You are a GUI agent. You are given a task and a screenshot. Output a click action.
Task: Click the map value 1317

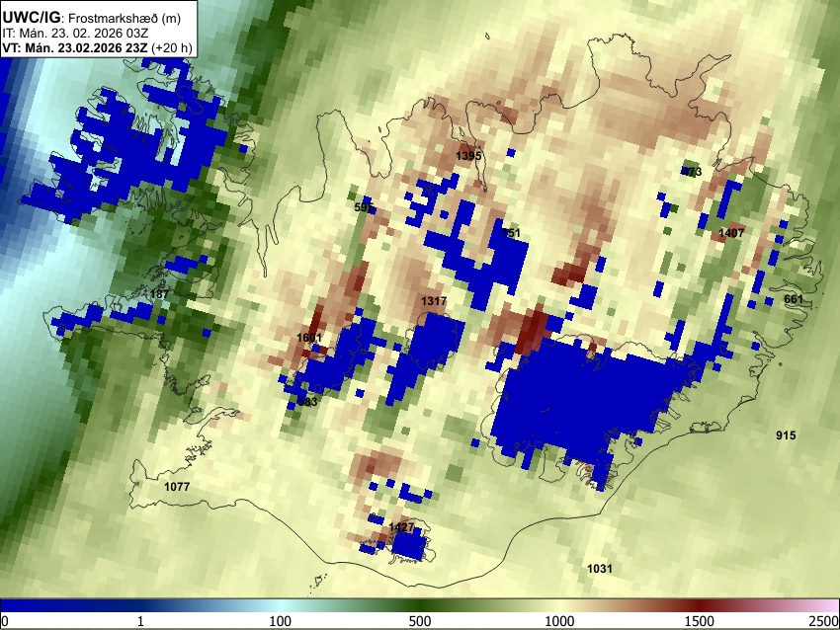coord(434,301)
